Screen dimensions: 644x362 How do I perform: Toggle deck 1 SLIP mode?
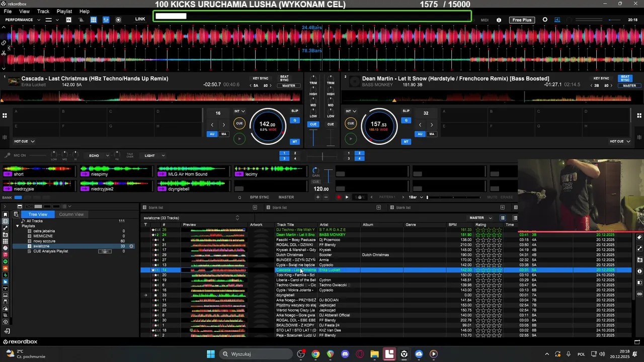pos(295,111)
